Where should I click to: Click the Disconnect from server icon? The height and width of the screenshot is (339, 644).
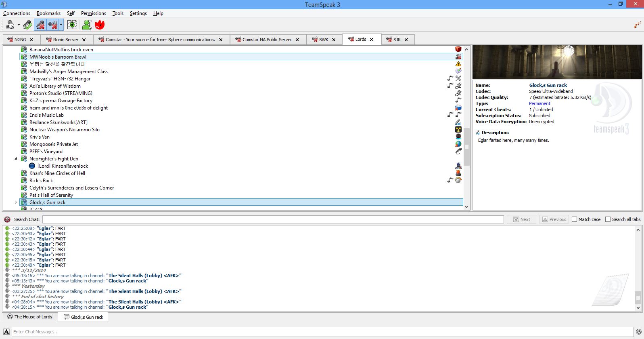[27, 25]
